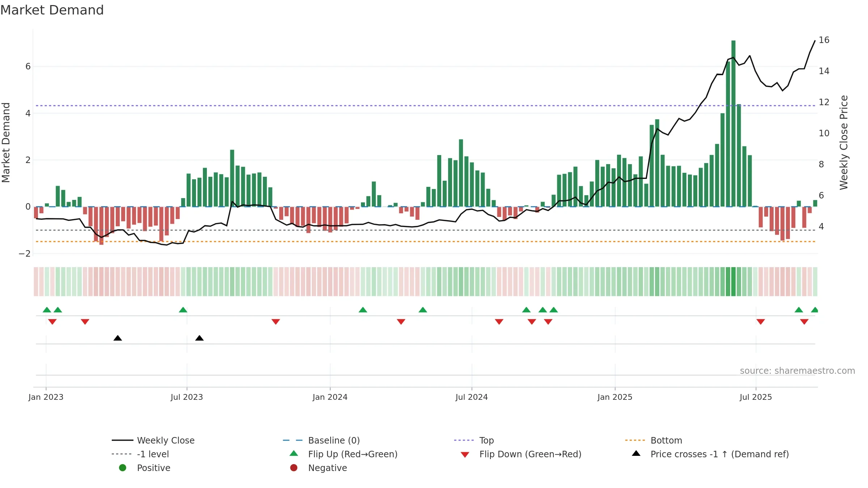Click the darkest green heatmap cell
This screenshot has height=488, width=868.
(x=733, y=282)
